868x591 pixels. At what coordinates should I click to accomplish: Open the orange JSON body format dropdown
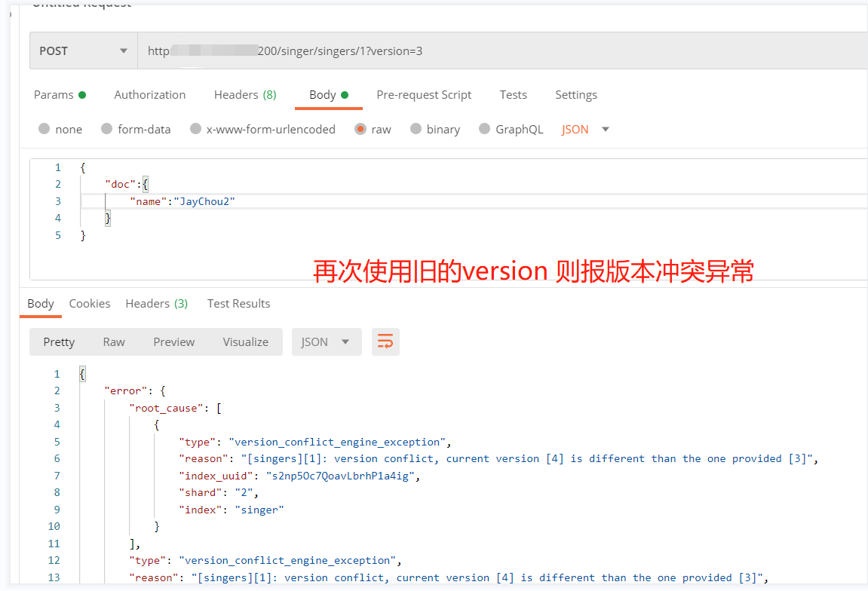tap(585, 129)
